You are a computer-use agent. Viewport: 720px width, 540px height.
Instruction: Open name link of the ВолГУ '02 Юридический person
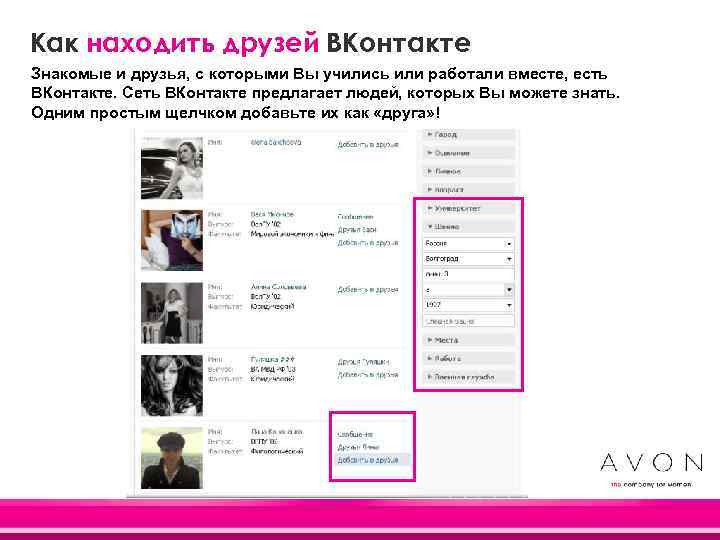(x=279, y=287)
